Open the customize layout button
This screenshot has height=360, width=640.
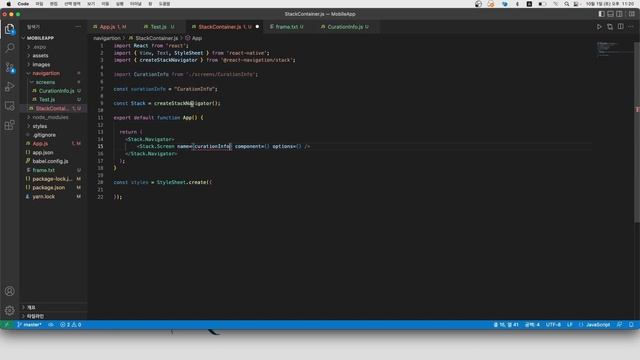tap(631, 14)
